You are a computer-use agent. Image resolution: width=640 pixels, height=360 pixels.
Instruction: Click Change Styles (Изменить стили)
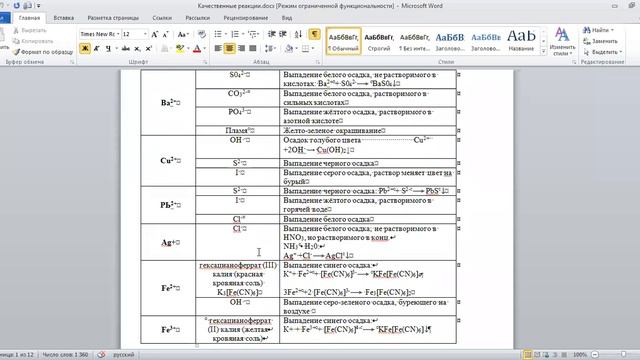coord(562,42)
